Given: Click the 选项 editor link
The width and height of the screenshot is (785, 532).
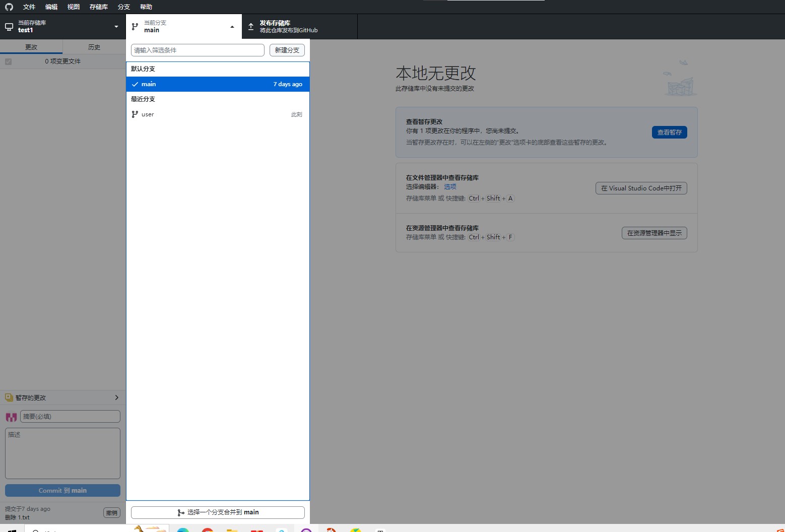Looking at the screenshot, I should 450,187.
